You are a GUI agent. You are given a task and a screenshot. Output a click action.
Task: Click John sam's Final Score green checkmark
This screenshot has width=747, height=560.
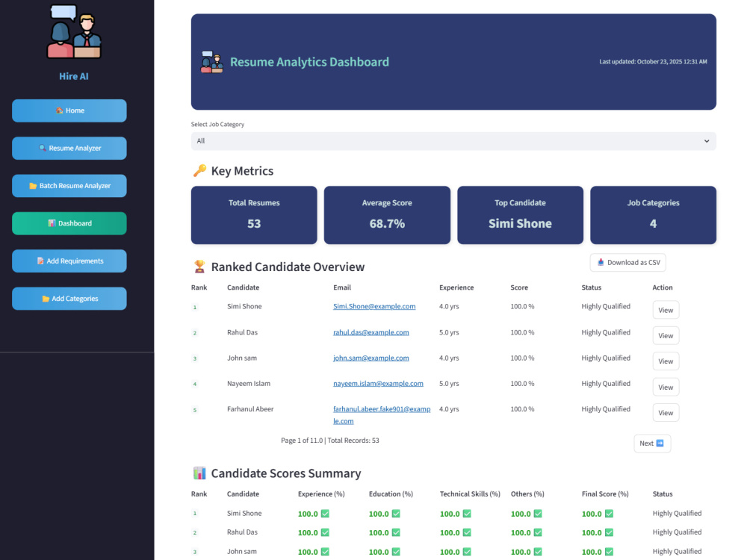click(x=609, y=552)
